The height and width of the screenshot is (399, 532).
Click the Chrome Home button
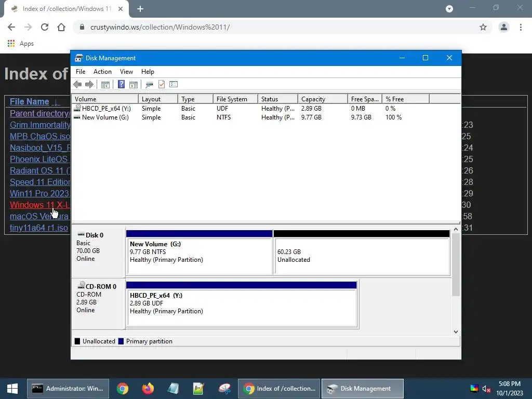pyautogui.click(x=61, y=27)
